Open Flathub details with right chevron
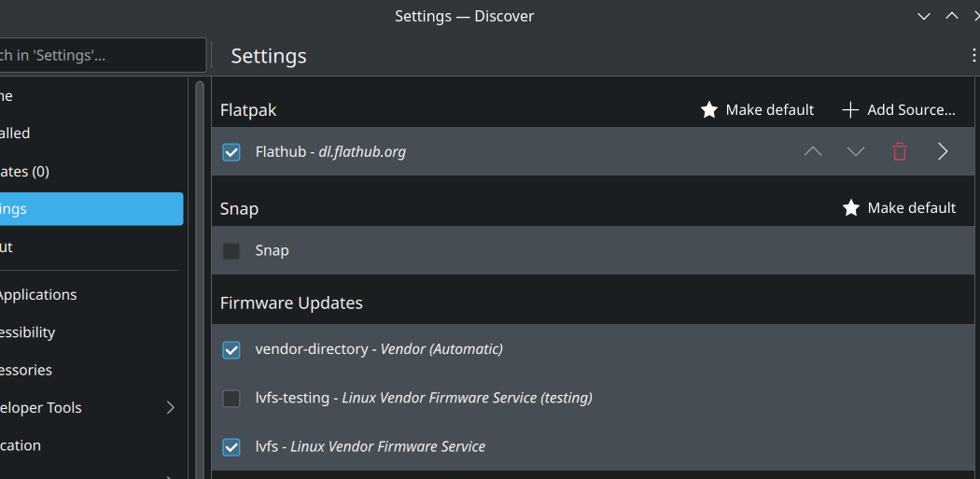980x479 pixels. coord(943,151)
